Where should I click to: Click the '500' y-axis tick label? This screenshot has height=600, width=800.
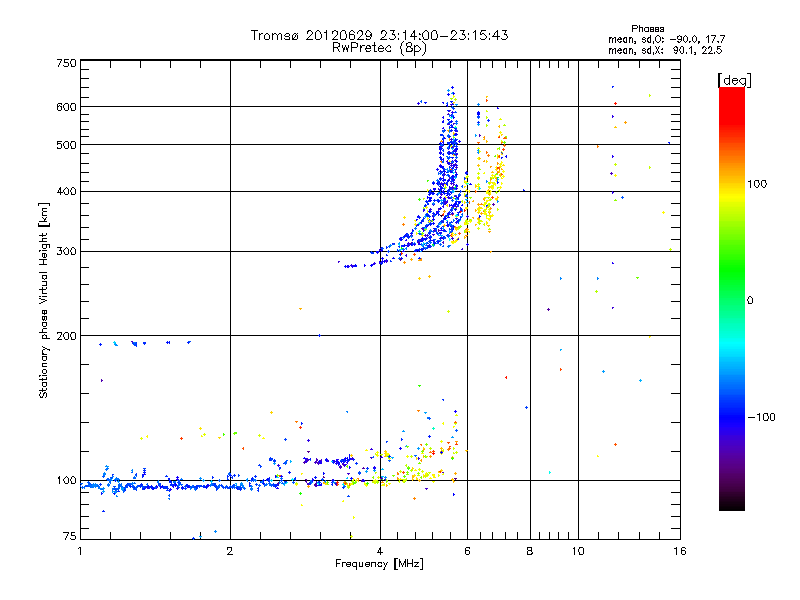click(66, 145)
